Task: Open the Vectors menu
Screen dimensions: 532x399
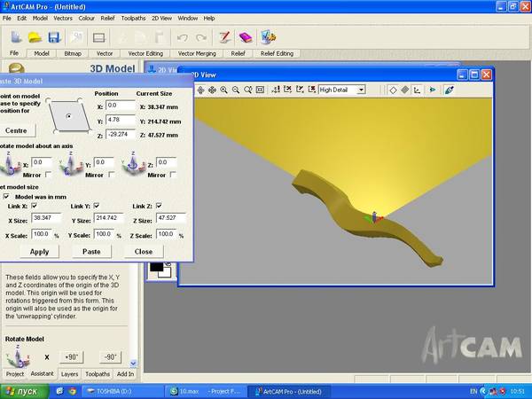Action: 63,19
